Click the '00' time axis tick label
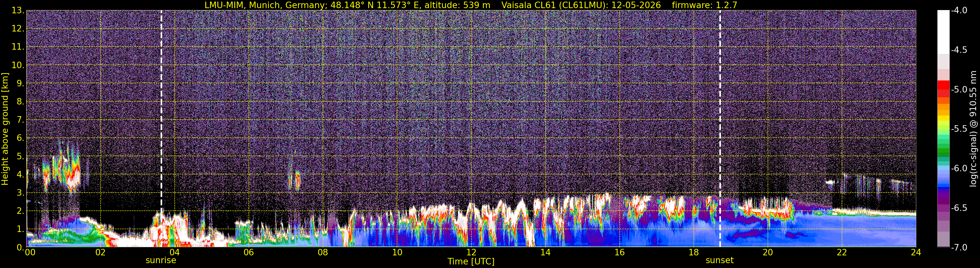 point(30,252)
